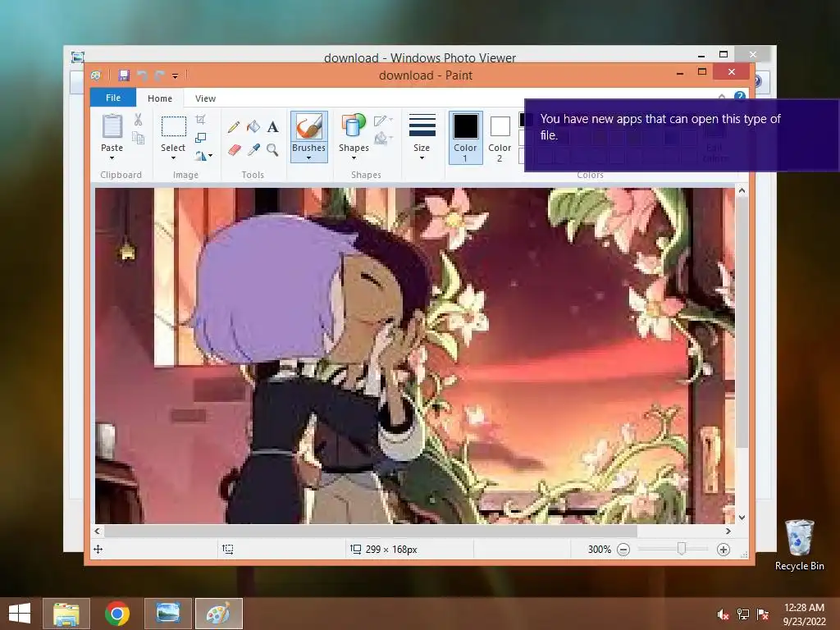Open Google Chrome from the taskbar
This screenshot has width=840, height=630.
pos(117,614)
